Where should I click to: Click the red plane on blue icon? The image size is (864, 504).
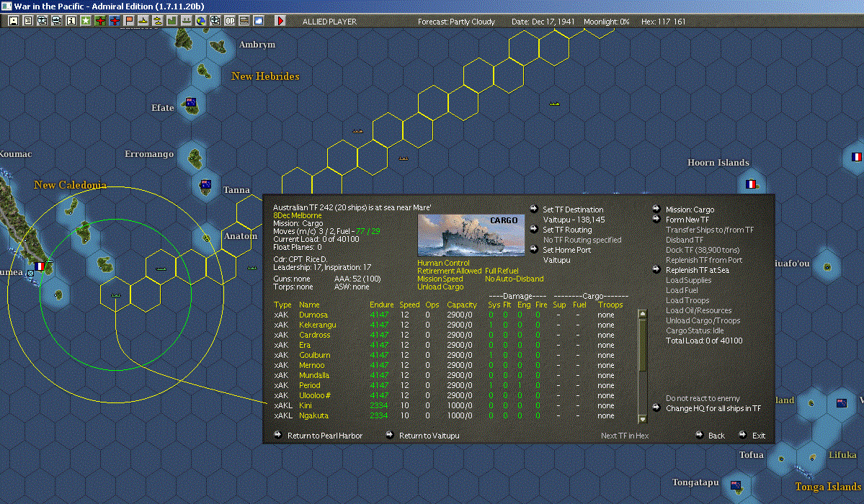tap(115, 21)
